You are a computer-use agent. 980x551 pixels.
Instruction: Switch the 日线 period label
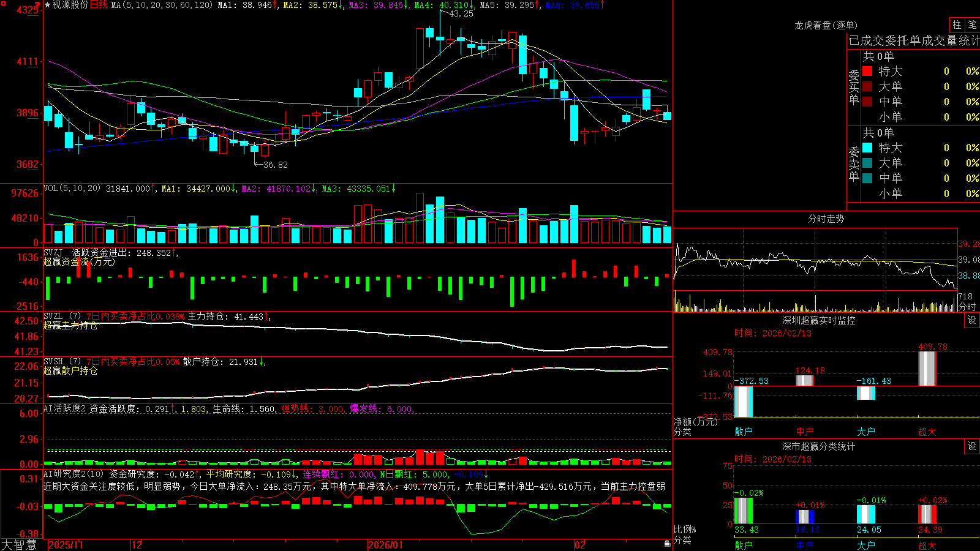[99, 5]
